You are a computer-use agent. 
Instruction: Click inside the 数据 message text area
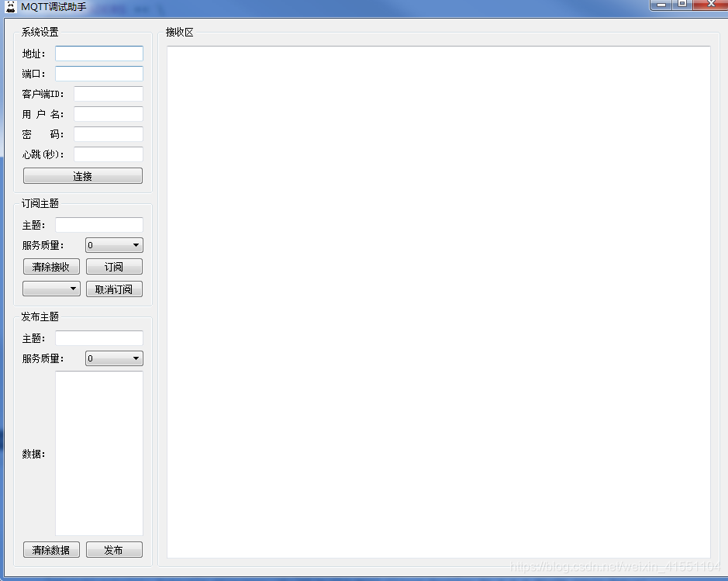click(x=99, y=453)
